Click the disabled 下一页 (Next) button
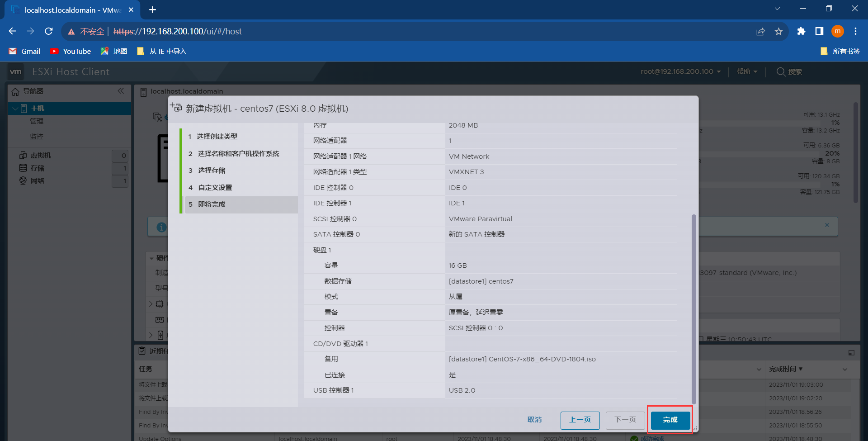The image size is (868, 441). coord(625,420)
